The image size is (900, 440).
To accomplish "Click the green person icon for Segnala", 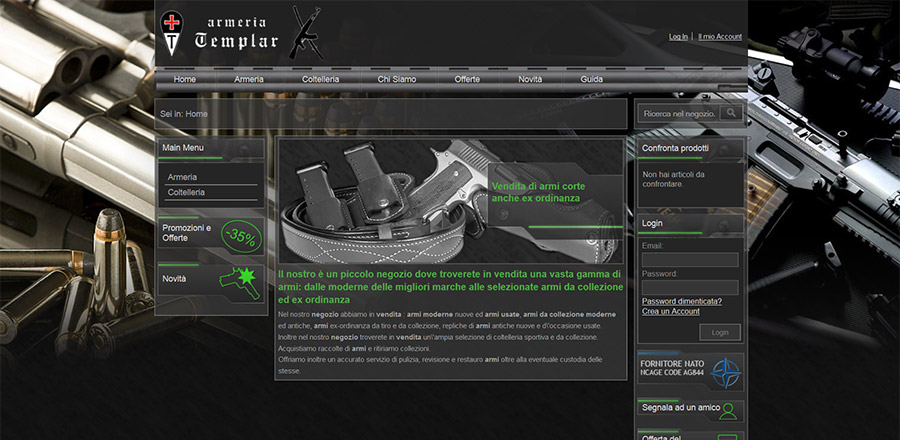I will 729,410.
